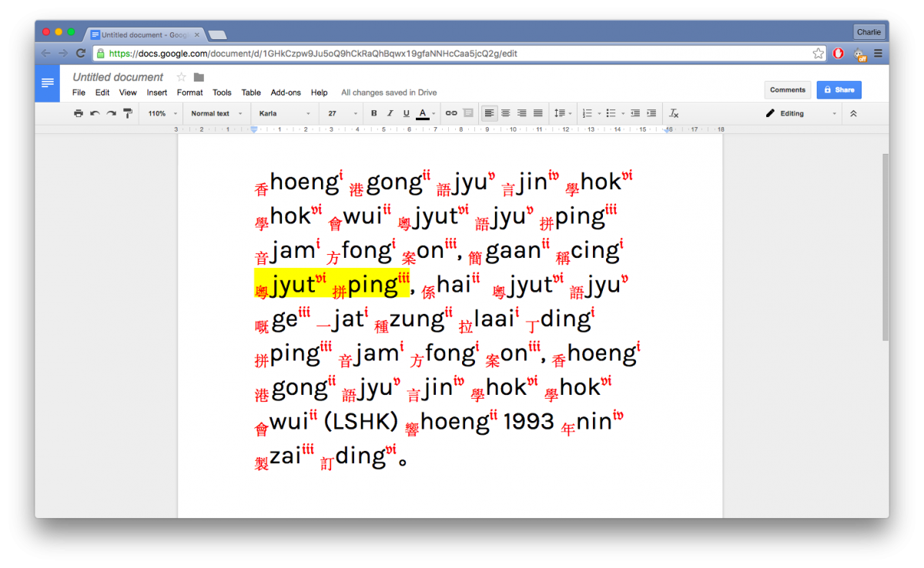Open the Karla font dropdown
This screenshot has width=924, height=568.
[x=285, y=113]
